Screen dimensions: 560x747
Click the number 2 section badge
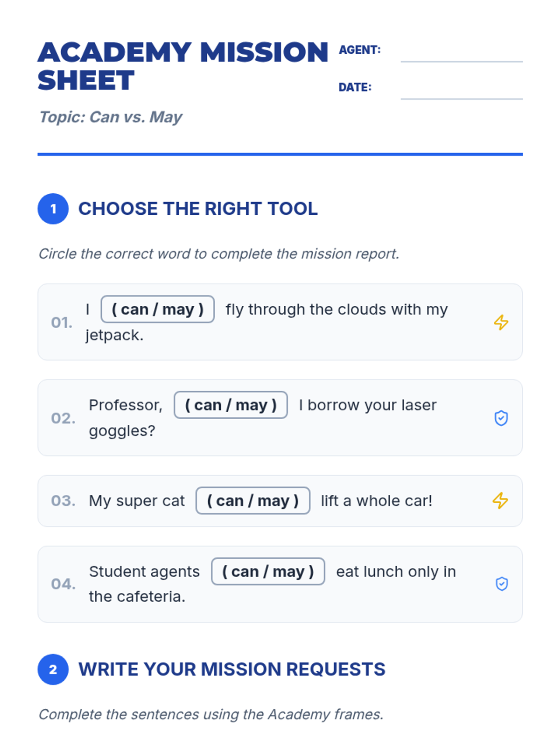click(x=53, y=669)
